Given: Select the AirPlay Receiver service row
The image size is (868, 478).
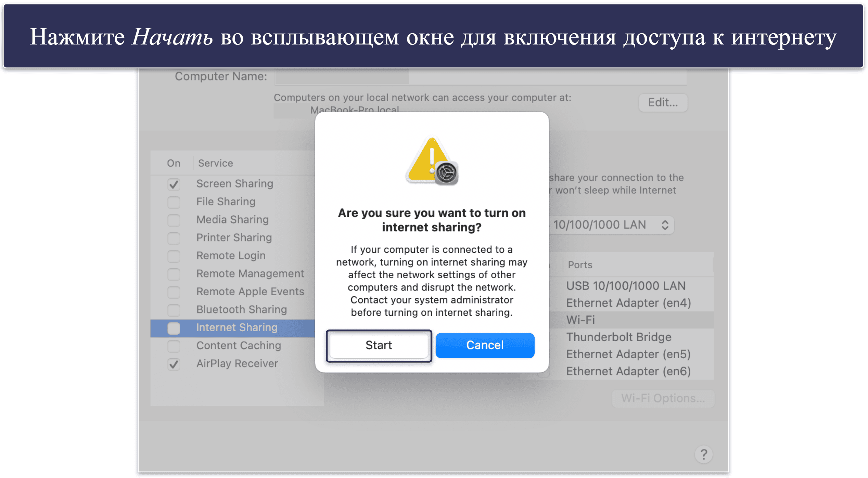Looking at the screenshot, I should pos(233,364).
